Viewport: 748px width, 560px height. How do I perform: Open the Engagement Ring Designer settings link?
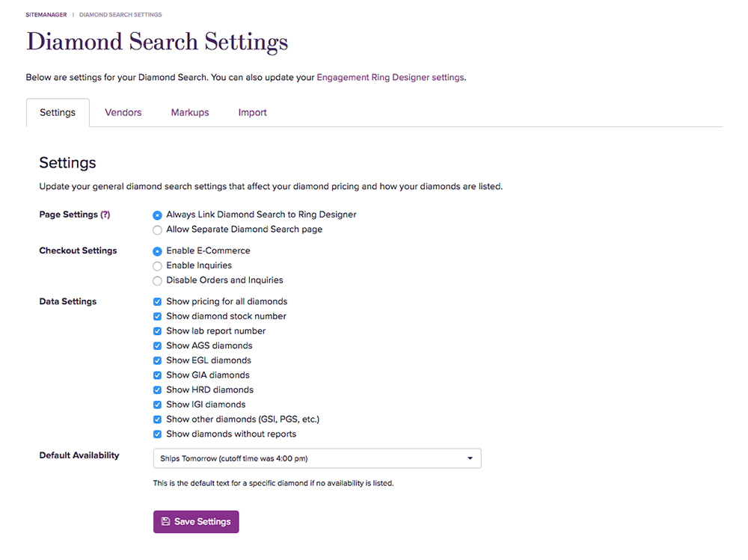tap(390, 77)
